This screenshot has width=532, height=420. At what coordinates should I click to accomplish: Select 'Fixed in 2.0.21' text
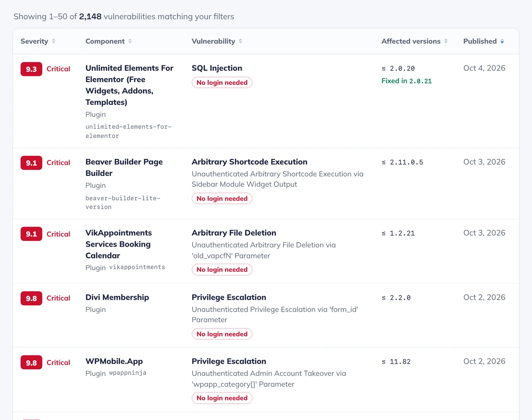(407, 81)
